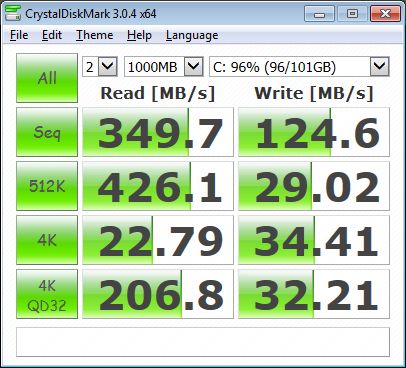Open the Edit menu
Screen dimensions: 406x368
tap(52, 35)
